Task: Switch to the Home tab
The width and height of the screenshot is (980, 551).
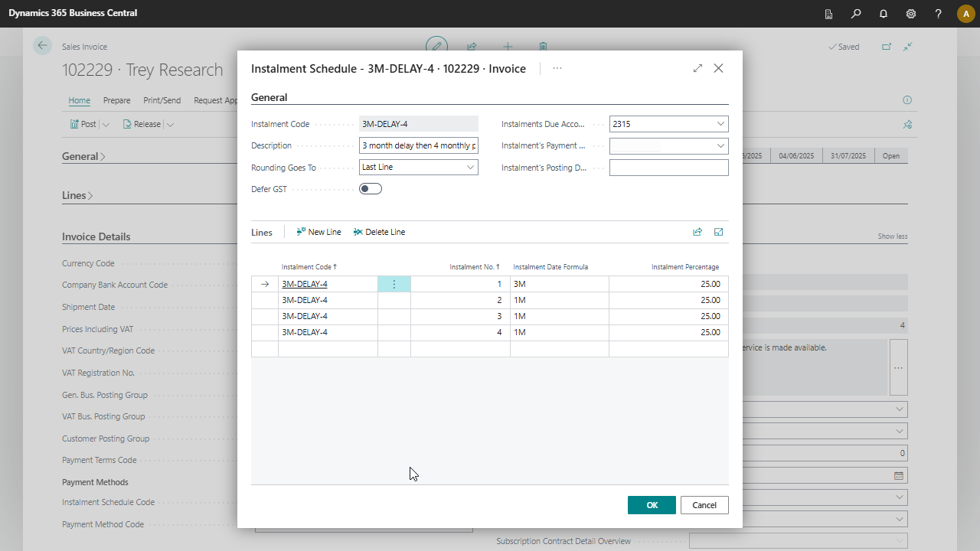Action: [80, 100]
